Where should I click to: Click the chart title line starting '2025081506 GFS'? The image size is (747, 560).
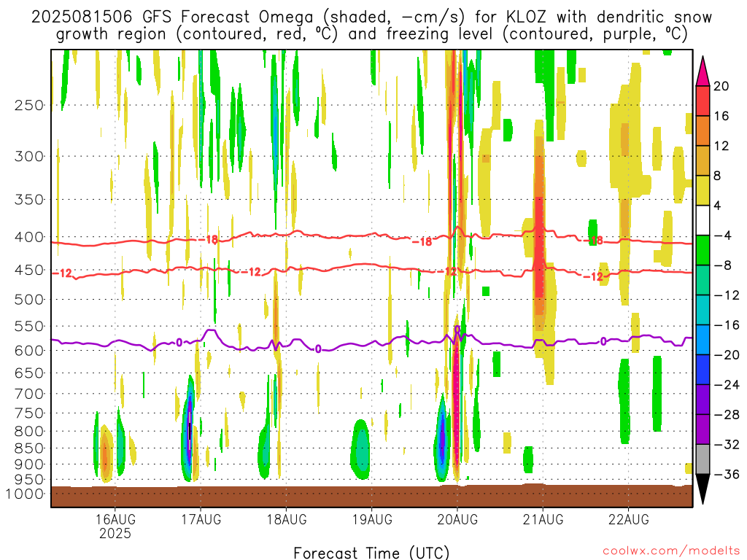point(371,17)
